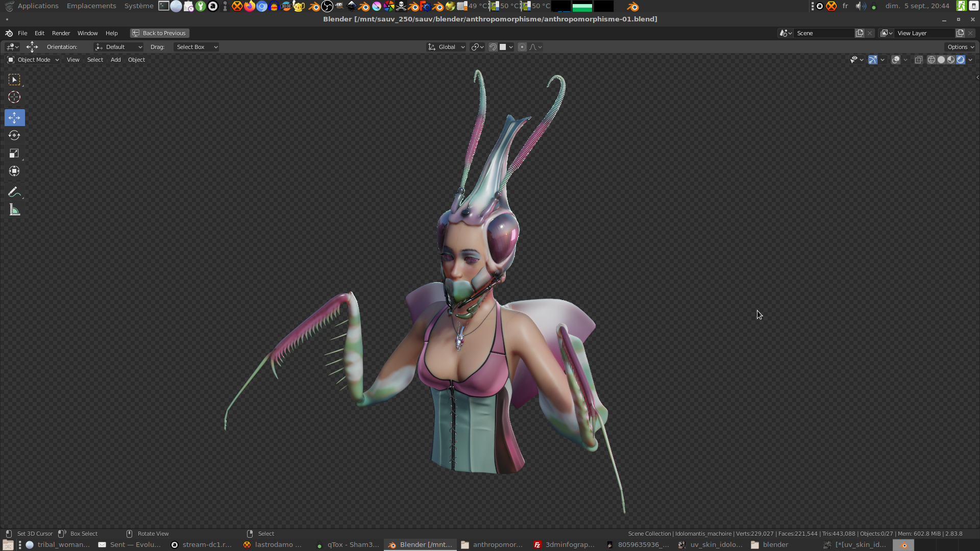Click the Scene name field
The width and height of the screenshot is (980, 551).
click(x=824, y=33)
